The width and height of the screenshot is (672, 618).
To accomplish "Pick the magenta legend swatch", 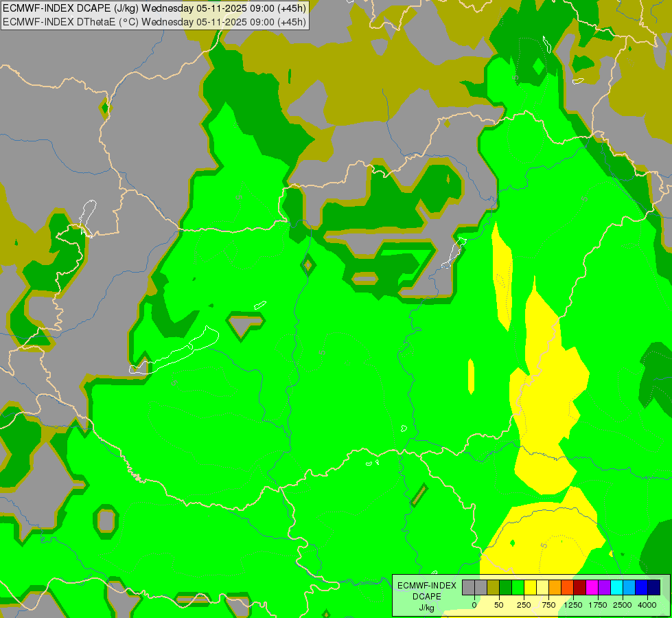I will point(592,587).
